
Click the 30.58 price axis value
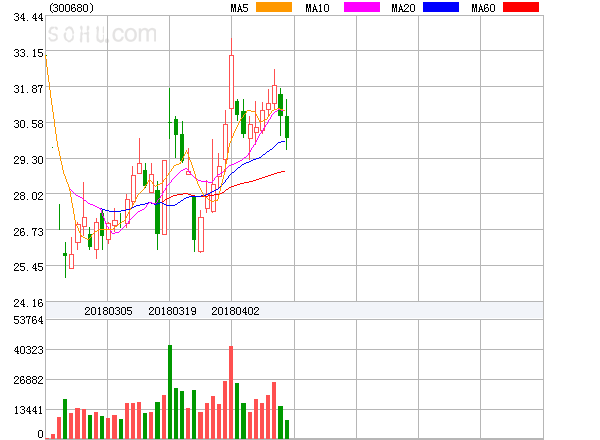click(28, 124)
